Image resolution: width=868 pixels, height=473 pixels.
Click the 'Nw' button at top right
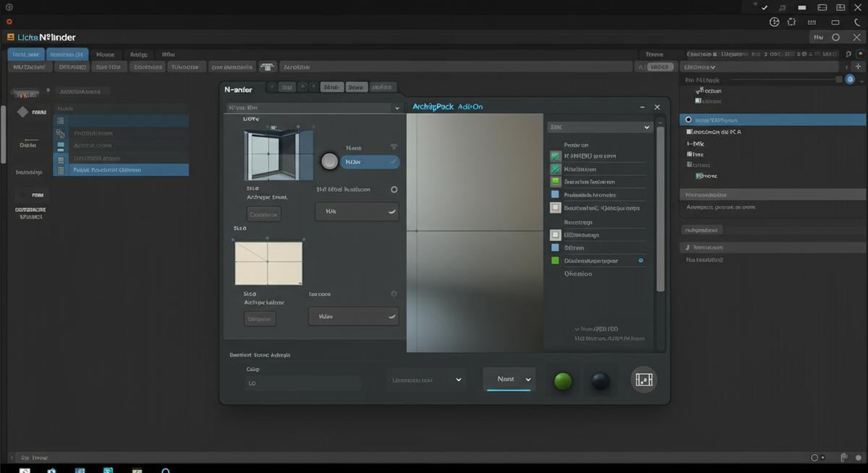pos(819,37)
